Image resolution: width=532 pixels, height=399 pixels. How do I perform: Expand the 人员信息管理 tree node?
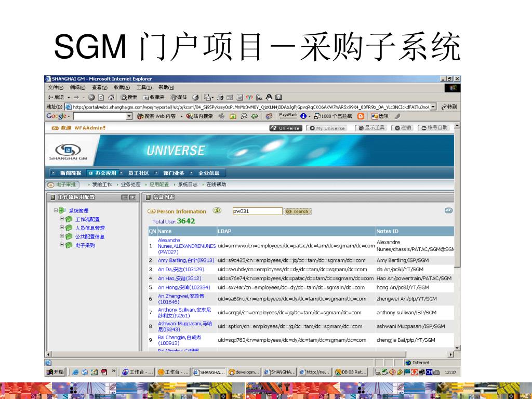(x=62, y=228)
